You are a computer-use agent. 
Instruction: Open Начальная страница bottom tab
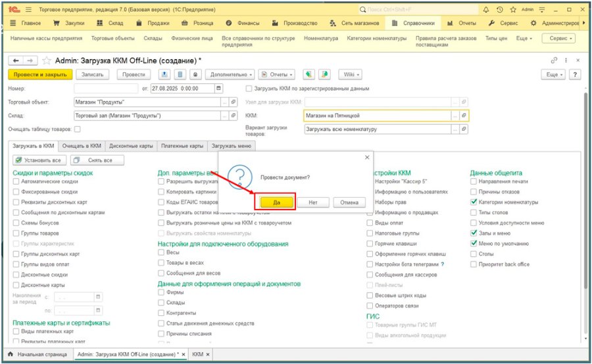click(x=37, y=355)
